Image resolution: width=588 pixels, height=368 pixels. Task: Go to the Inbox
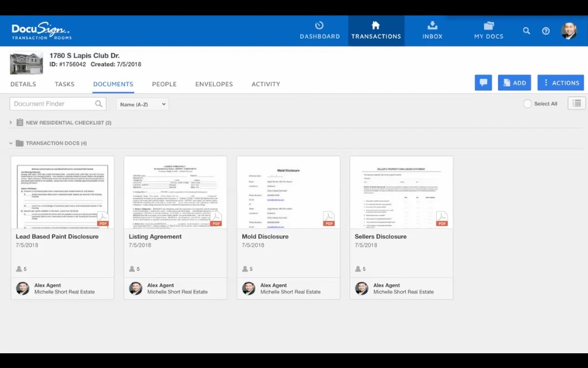tap(432, 30)
